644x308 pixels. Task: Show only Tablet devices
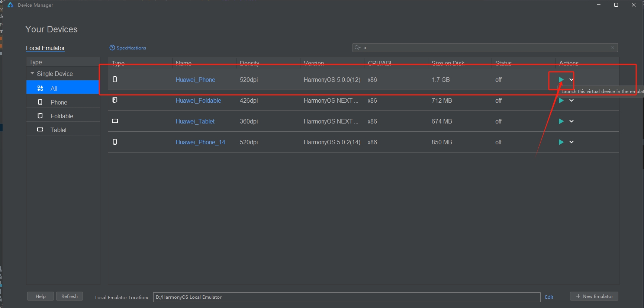tap(58, 130)
